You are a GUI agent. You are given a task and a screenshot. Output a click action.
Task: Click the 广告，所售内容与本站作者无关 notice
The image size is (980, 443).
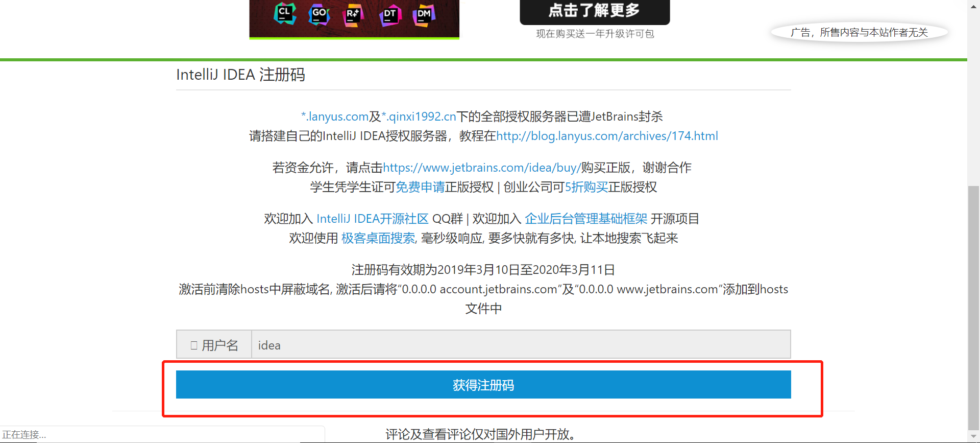point(859,33)
